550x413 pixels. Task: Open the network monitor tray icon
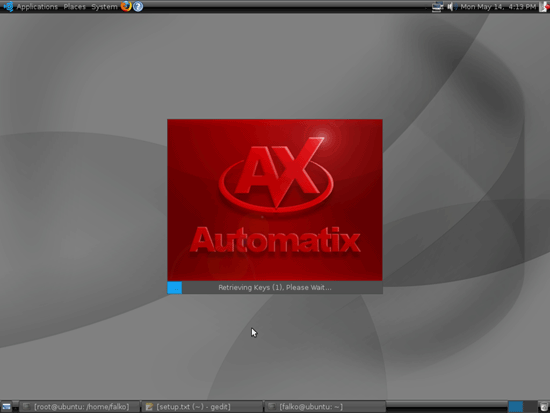pyautogui.click(x=437, y=7)
